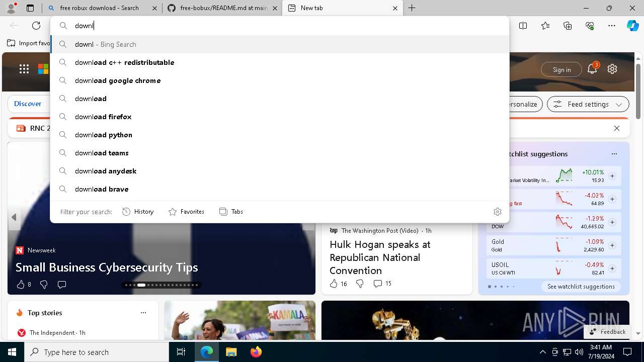Open the Edge profile icon
The image size is (644, 362).
pyautogui.click(x=11, y=8)
